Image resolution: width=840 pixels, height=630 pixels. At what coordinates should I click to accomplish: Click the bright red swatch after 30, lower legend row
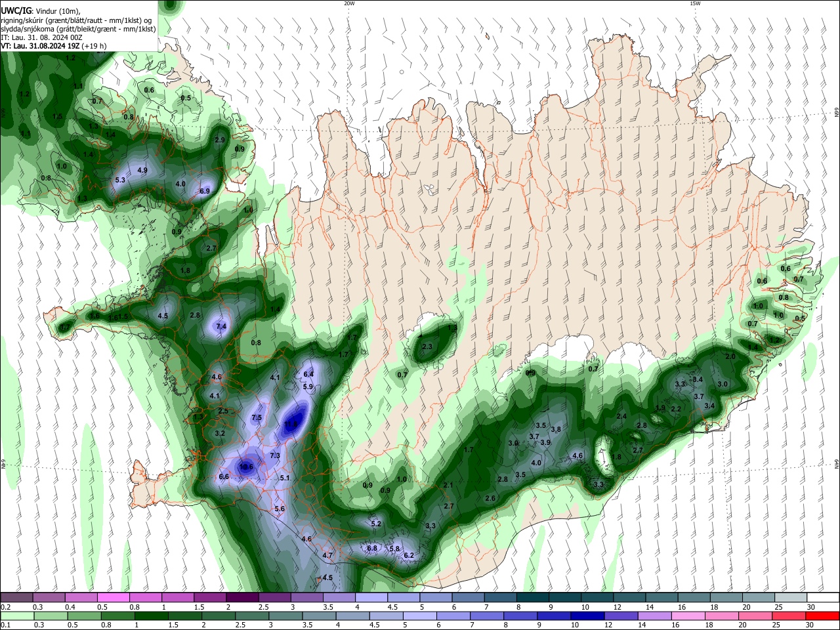coord(823,616)
